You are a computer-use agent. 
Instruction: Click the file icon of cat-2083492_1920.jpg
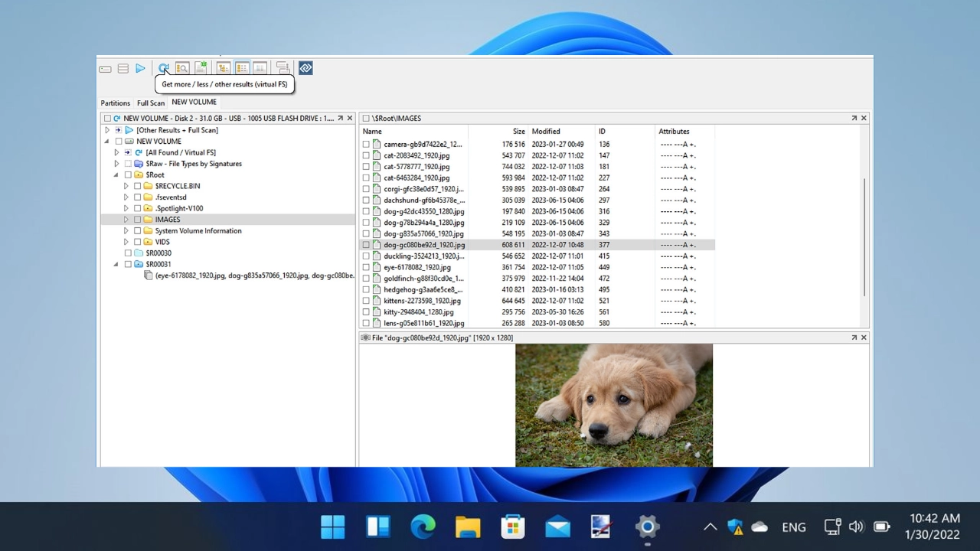(377, 155)
